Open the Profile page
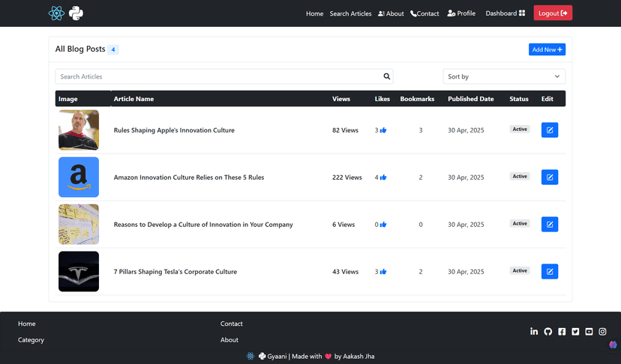Viewport: 621px width, 364px height. click(x=461, y=13)
